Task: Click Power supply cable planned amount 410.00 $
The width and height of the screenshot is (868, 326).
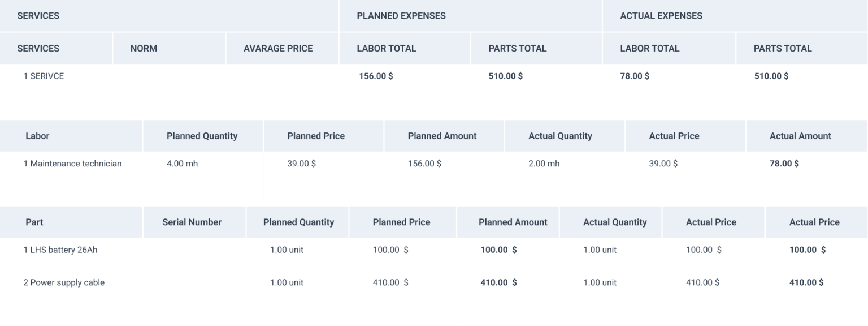Action: (x=498, y=283)
